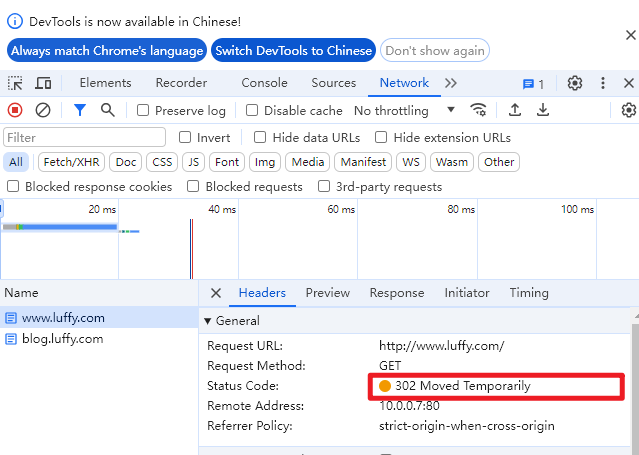Export HAR with download arrow icon
This screenshot has width=639, height=455.
pyautogui.click(x=542, y=110)
